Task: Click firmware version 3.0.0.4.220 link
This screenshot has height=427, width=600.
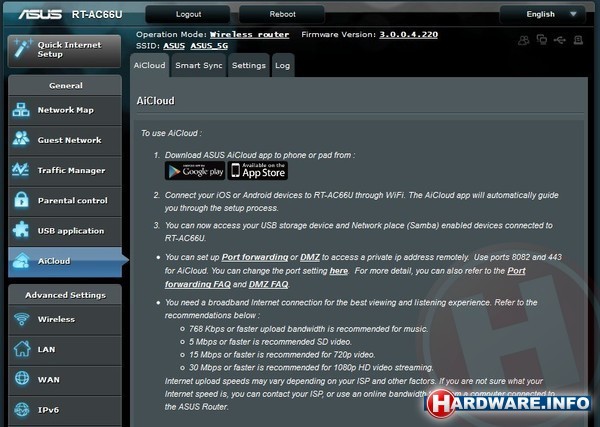Action: [408, 34]
